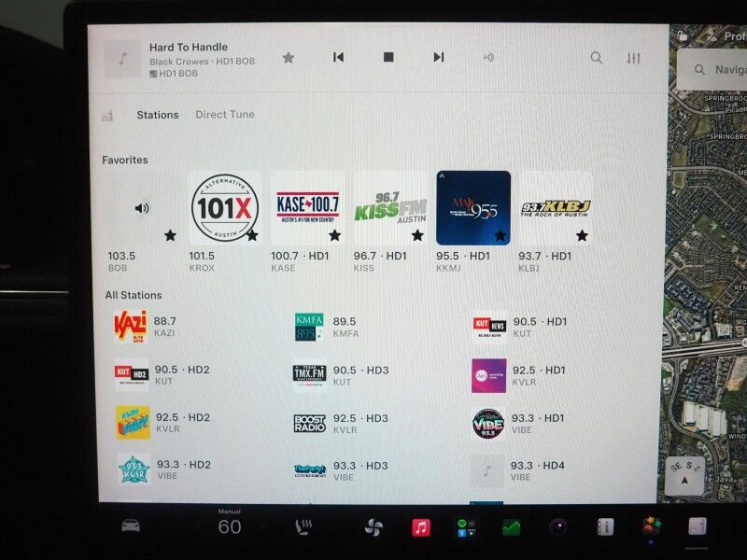Unfavorite 95.5 KKMJ station star
The image size is (747, 560).
pos(500,235)
